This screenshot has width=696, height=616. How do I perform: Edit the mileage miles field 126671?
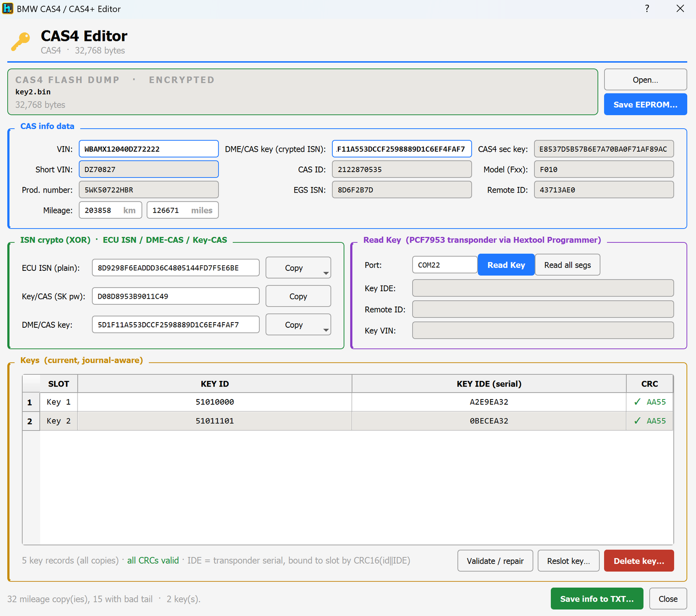(x=183, y=210)
